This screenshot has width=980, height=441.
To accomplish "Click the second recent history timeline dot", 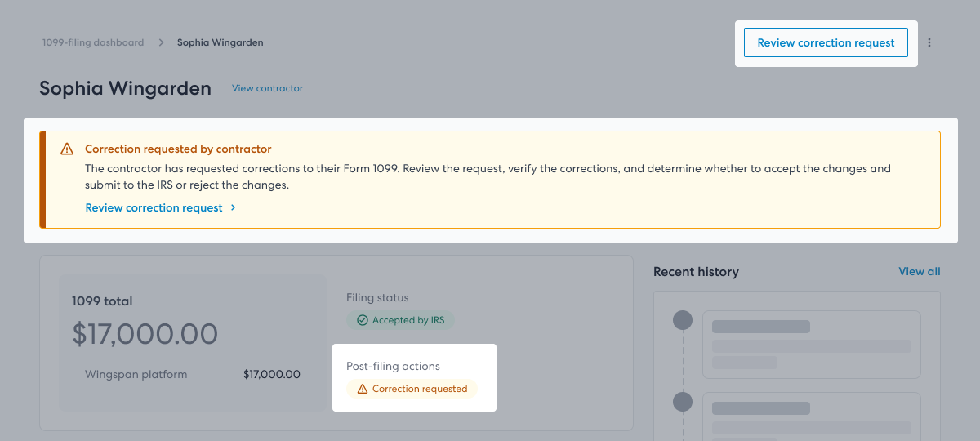I will click(683, 402).
